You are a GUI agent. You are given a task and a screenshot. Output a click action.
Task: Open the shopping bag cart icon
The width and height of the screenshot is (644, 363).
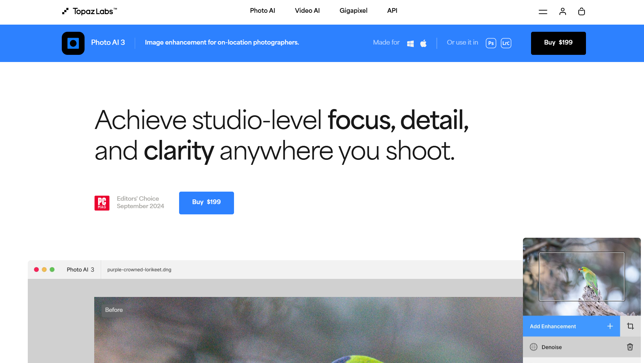point(581,12)
